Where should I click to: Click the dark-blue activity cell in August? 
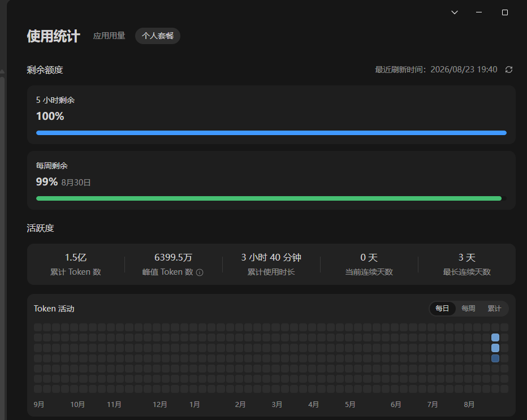coord(495,358)
